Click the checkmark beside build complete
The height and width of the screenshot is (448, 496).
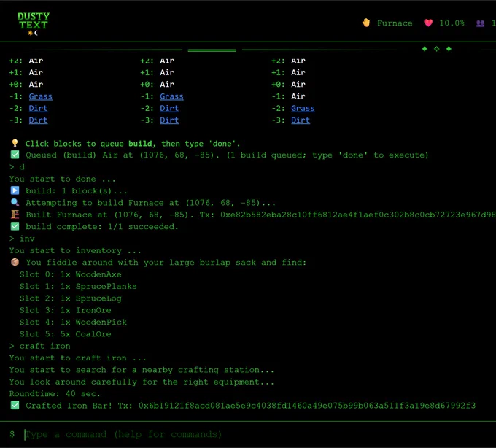tap(15, 226)
